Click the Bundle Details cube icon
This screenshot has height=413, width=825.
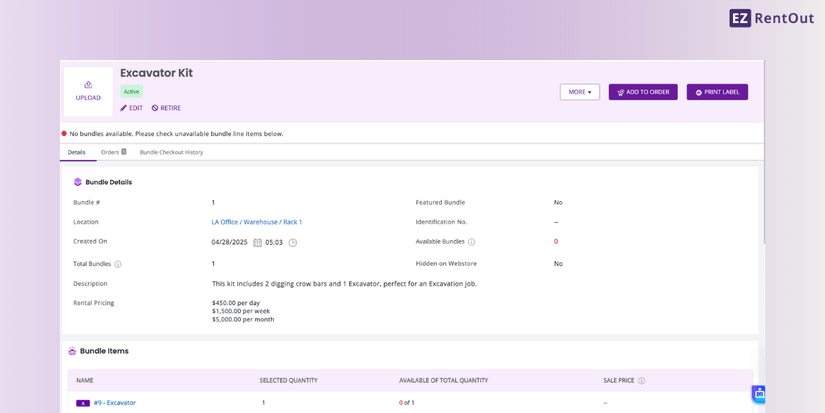(x=78, y=182)
